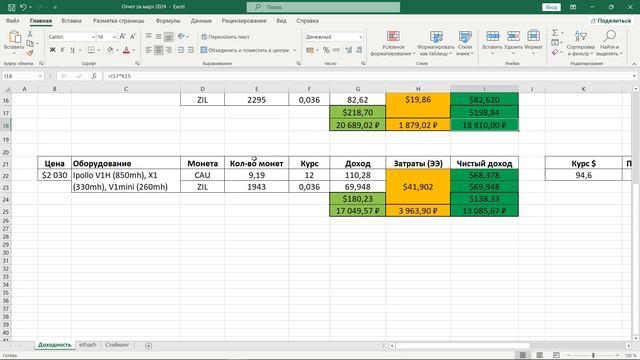Open the borders dropdown arrow
The width and height of the screenshot is (640, 360).
pos(99,50)
